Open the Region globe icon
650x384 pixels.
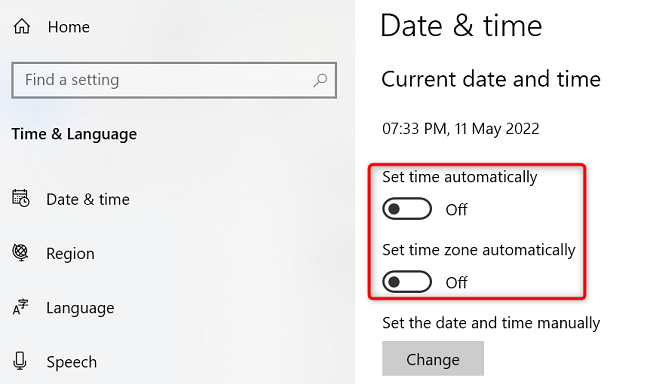point(20,252)
